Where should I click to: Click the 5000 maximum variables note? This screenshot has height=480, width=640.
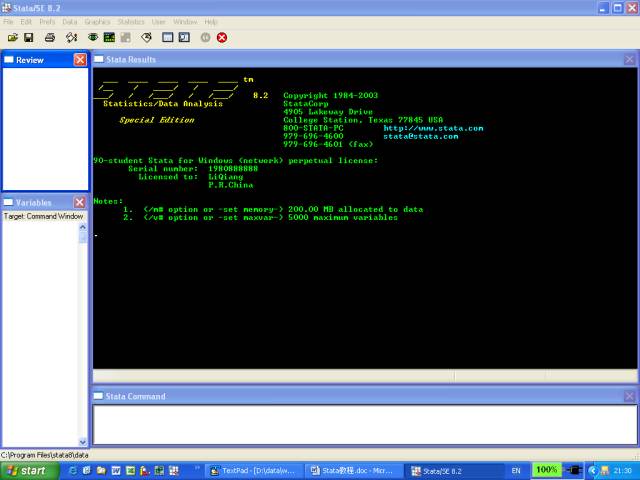point(343,218)
